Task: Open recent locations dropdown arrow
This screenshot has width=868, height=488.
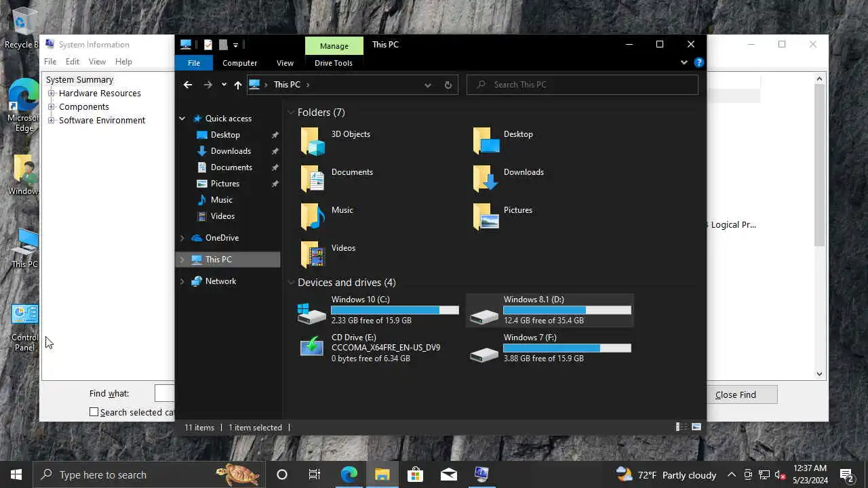Action: [x=224, y=85]
